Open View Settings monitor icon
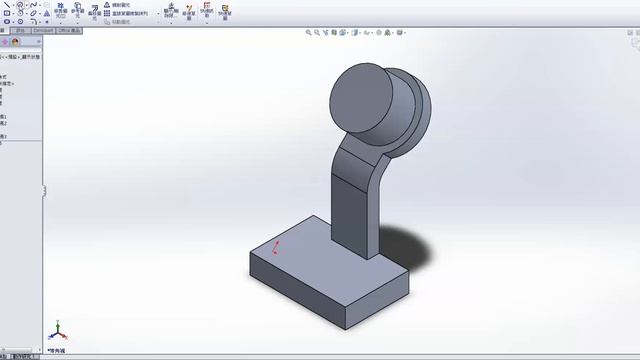This screenshot has height=360, width=640. pyautogui.click(x=399, y=33)
